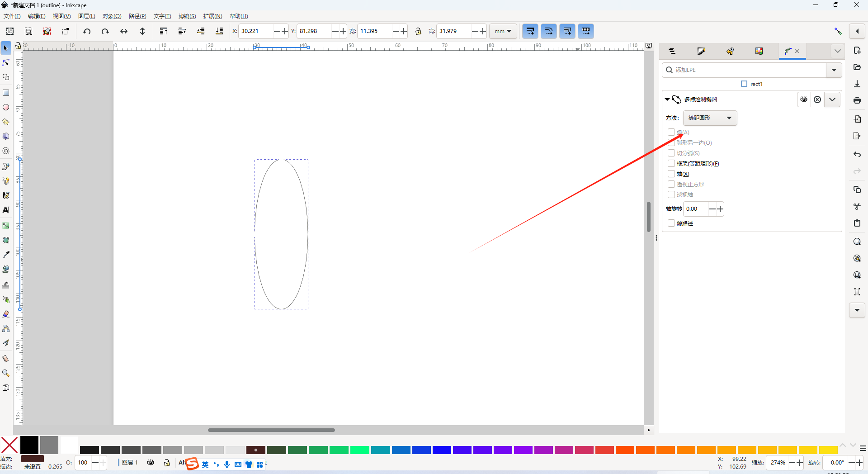
Task: Pick the black color swatch
Action: click(x=29, y=445)
